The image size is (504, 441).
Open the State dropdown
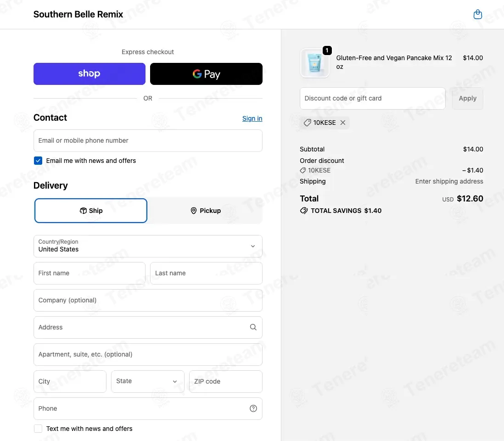(147, 381)
